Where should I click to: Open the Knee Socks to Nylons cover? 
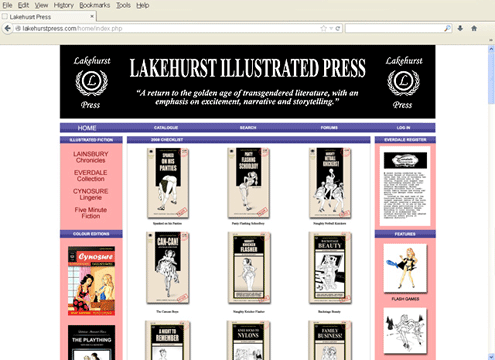click(248, 340)
